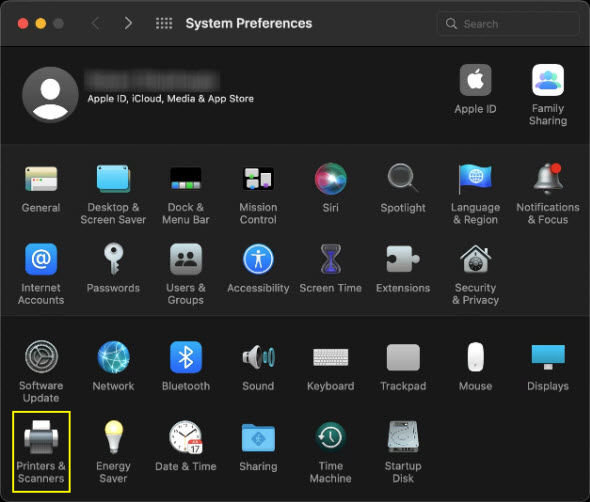The image size is (590, 502).
Task: Open Bluetooth preferences
Action: [186, 366]
